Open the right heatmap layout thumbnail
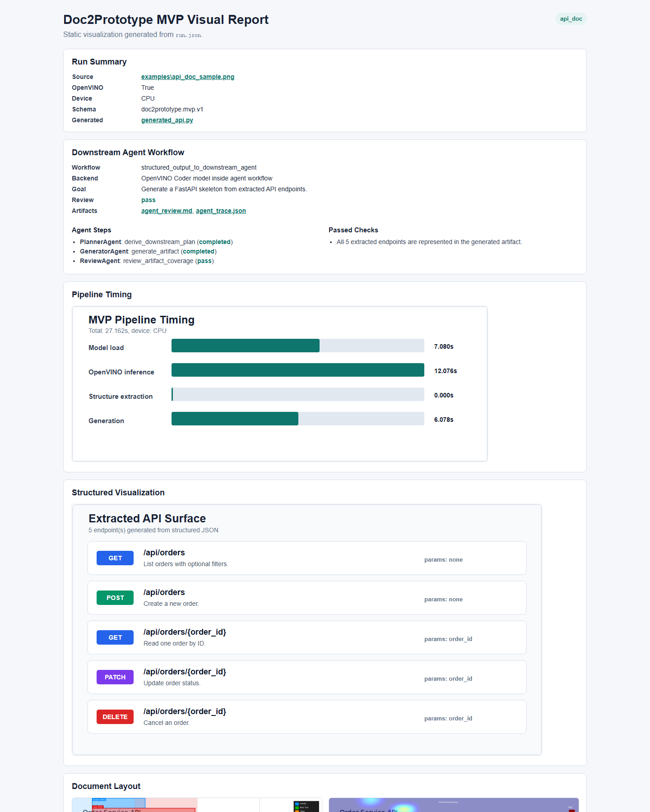Screen dimensions: 650x812 pos(454,805)
